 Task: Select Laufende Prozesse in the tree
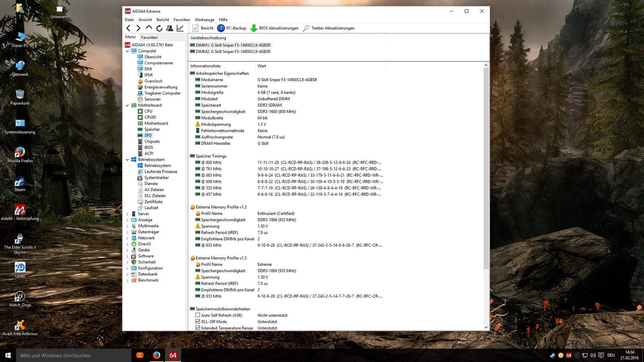[x=161, y=172]
